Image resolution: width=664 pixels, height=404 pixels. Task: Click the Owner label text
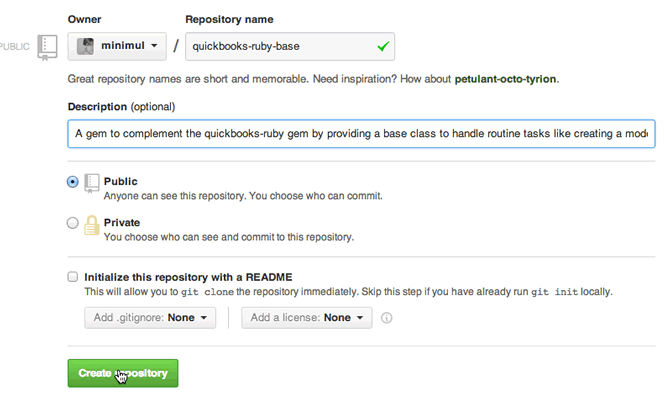click(84, 19)
